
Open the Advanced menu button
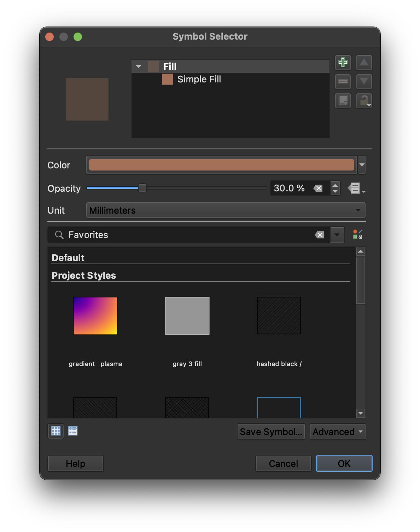[x=338, y=432]
